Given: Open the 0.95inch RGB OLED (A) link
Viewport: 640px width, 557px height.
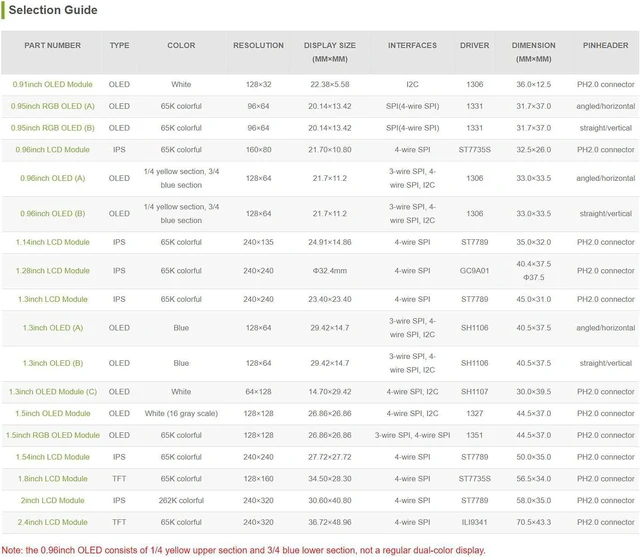Looking at the screenshot, I should click(x=53, y=106).
